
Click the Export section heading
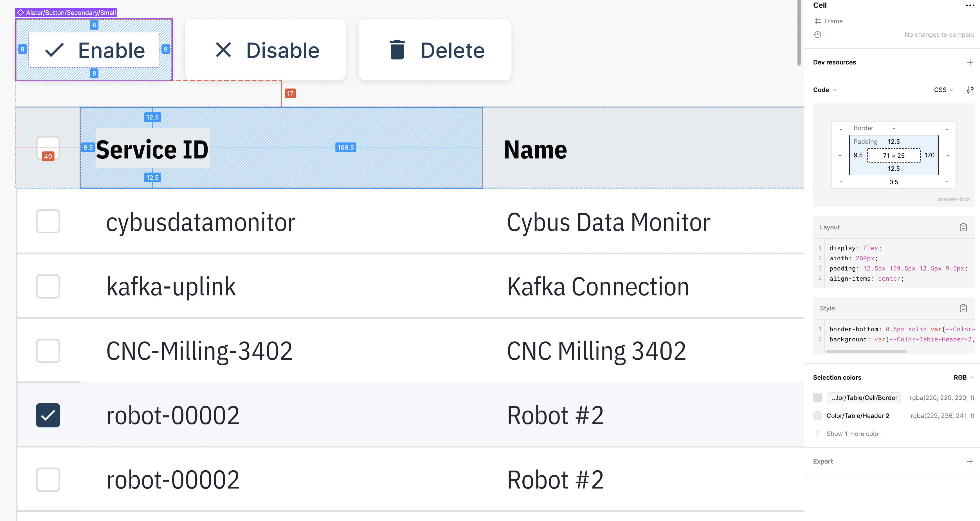coord(822,461)
